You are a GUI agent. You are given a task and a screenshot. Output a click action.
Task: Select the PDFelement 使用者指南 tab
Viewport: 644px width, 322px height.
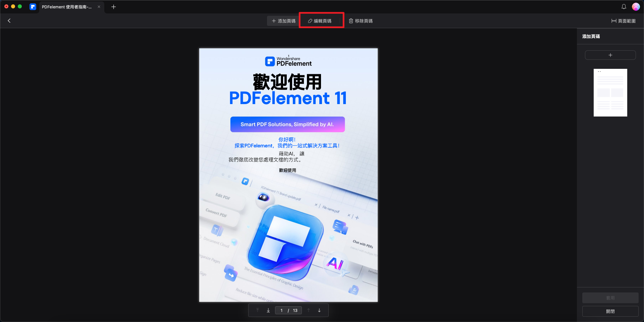(x=67, y=7)
